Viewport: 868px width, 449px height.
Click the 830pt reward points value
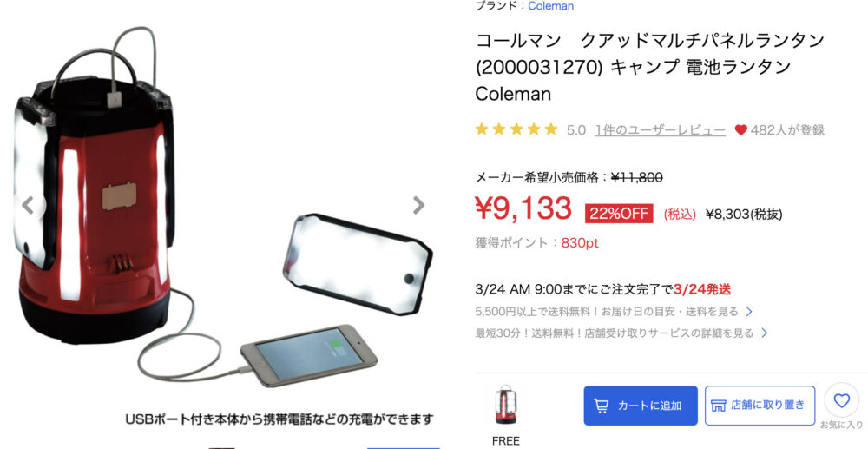580,243
